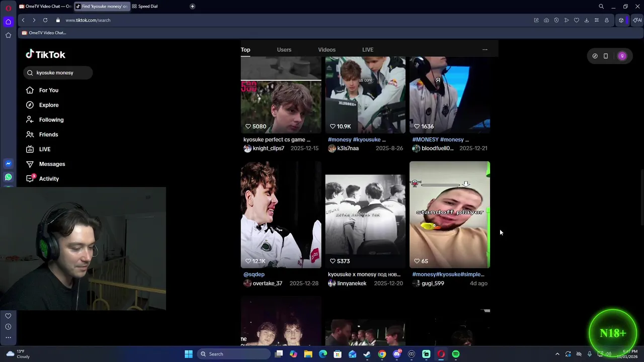
Task: Open the standoff player video thumbnail
Action: (450, 215)
